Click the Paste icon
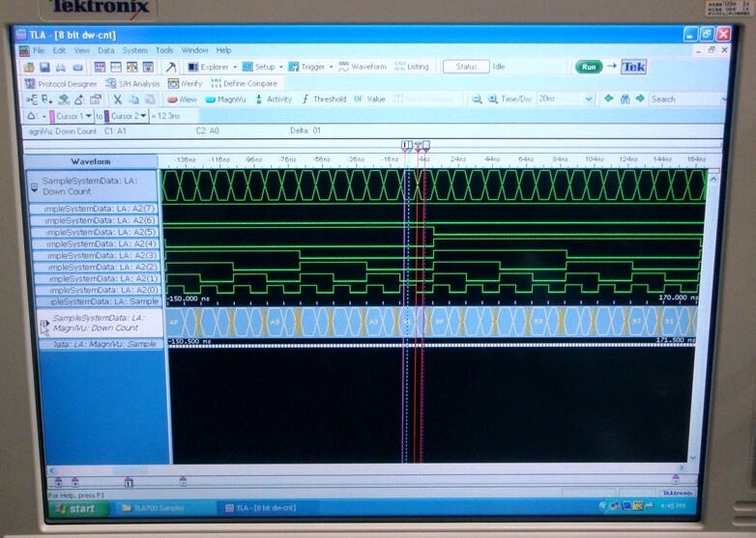Viewport: 756px width, 538px height. tap(151, 99)
